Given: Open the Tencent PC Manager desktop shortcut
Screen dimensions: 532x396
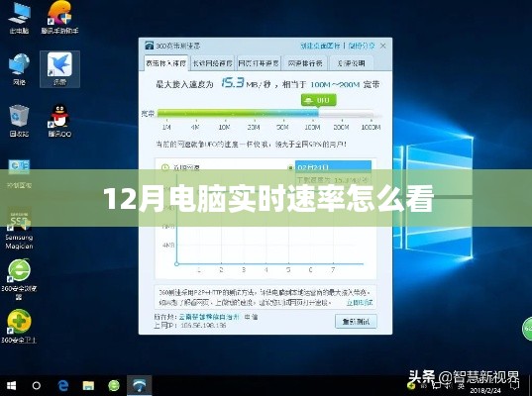Looking at the screenshot, I should pyautogui.click(x=59, y=18).
